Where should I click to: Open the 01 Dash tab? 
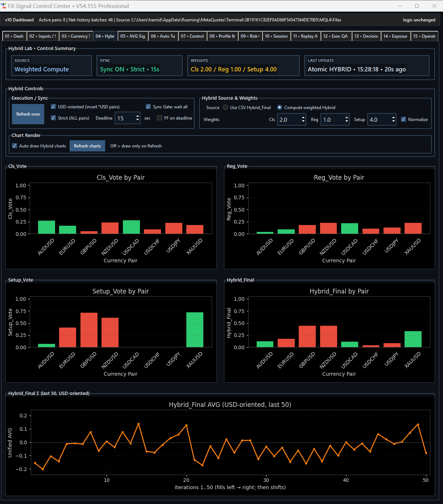pos(14,36)
